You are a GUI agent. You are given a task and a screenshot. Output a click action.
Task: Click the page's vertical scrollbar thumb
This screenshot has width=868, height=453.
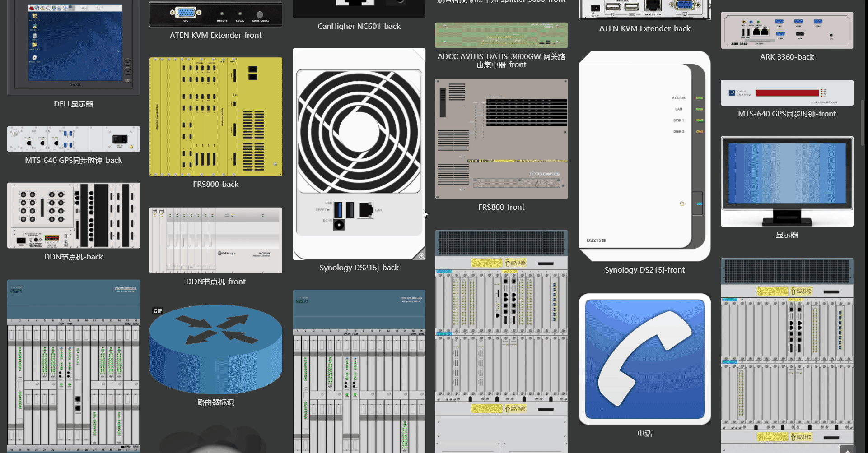pyautogui.click(x=863, y=123)
